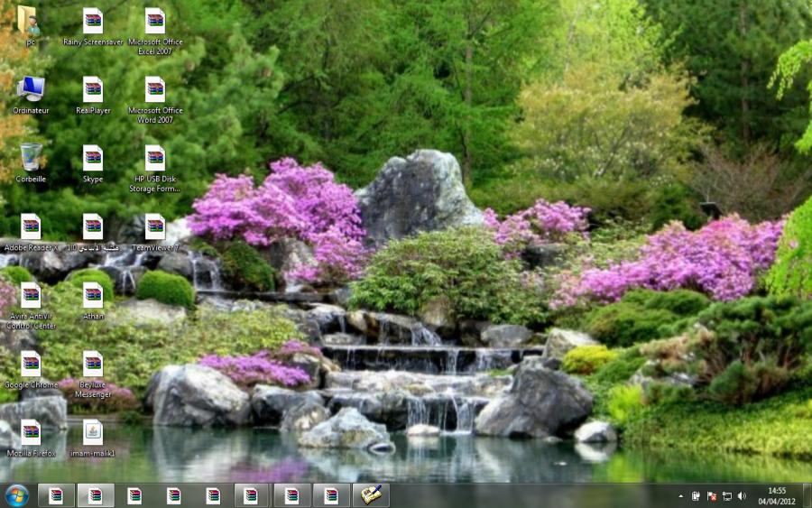
Task: Select the Adobe Reader X shortcut
Action: [x=31, y=226]
